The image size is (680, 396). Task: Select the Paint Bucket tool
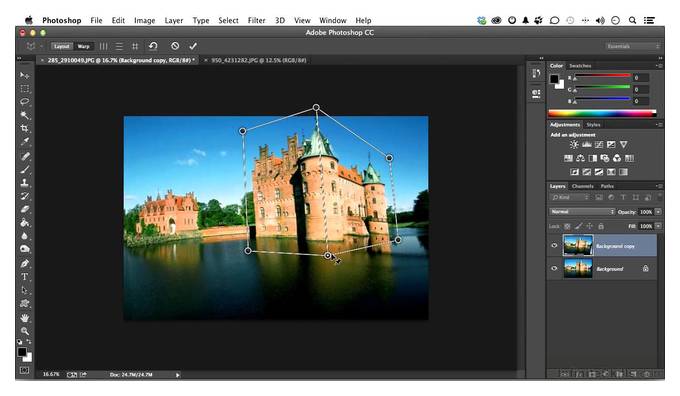pyautogui.click(x=24, y=223)
